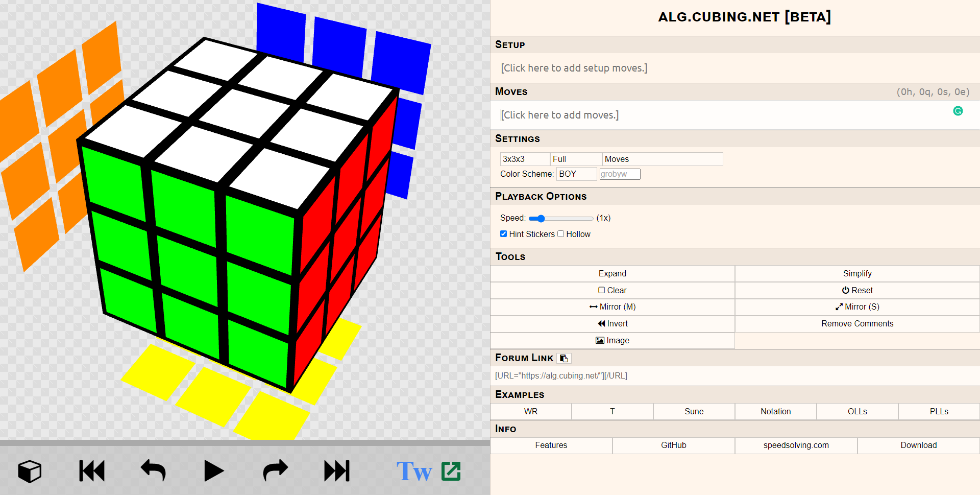Load the PLLs example
Viewport: 980px width, 495px height.
point(939,412)
